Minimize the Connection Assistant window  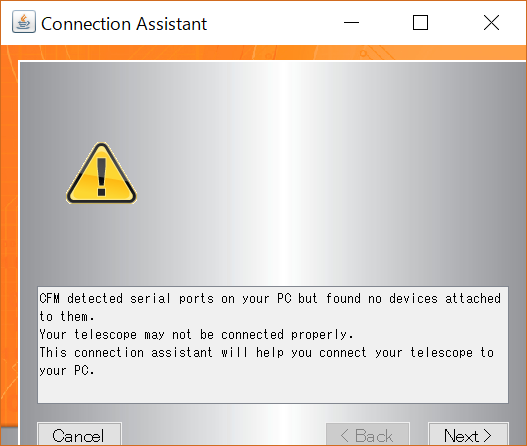coord(352,23)
